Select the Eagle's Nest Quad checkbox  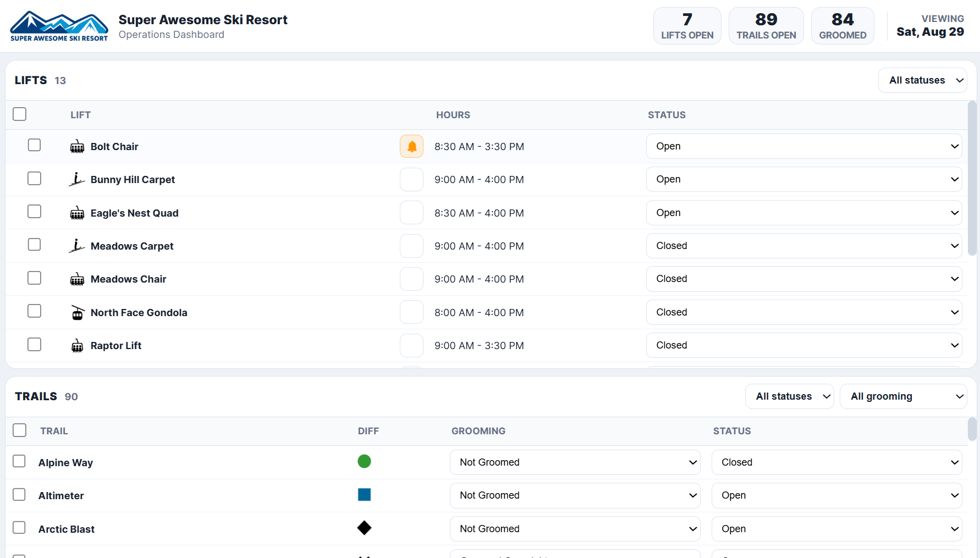click(35, 211)
